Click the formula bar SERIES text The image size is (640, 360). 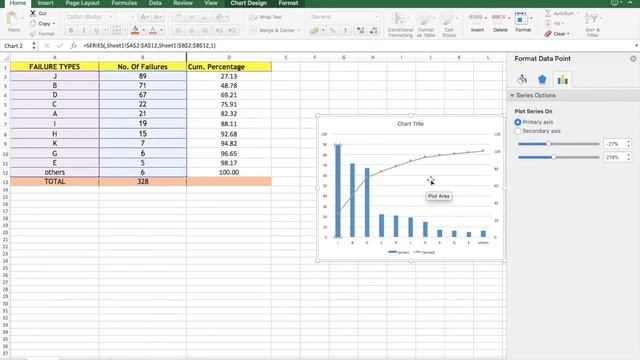pos(149,46)
